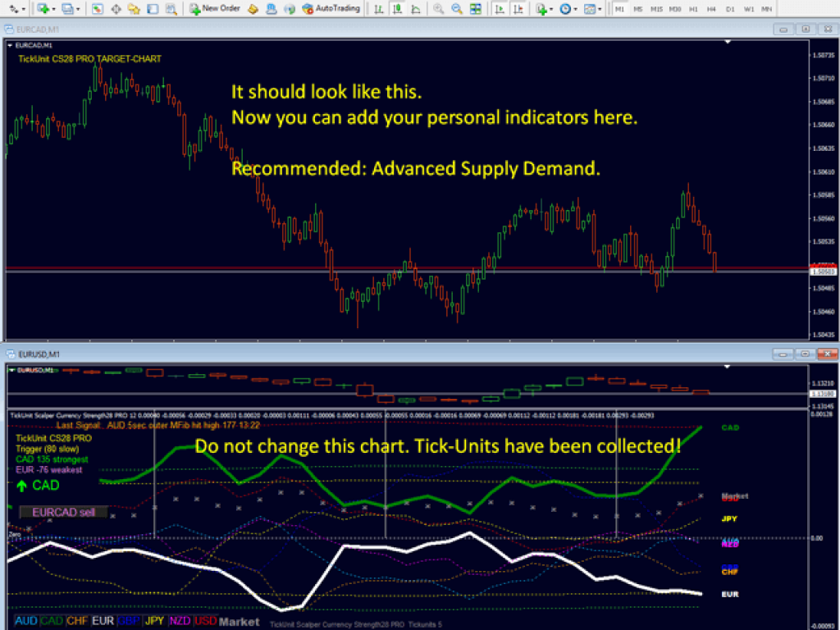Select the Crosshair cursor tool
The height and width of the screenshot is (630, 840).
115,9
